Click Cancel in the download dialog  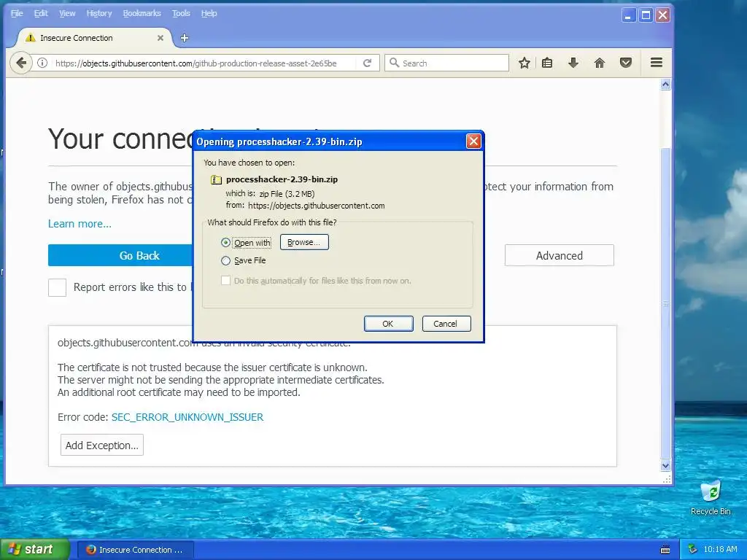(x=446, y=324)
